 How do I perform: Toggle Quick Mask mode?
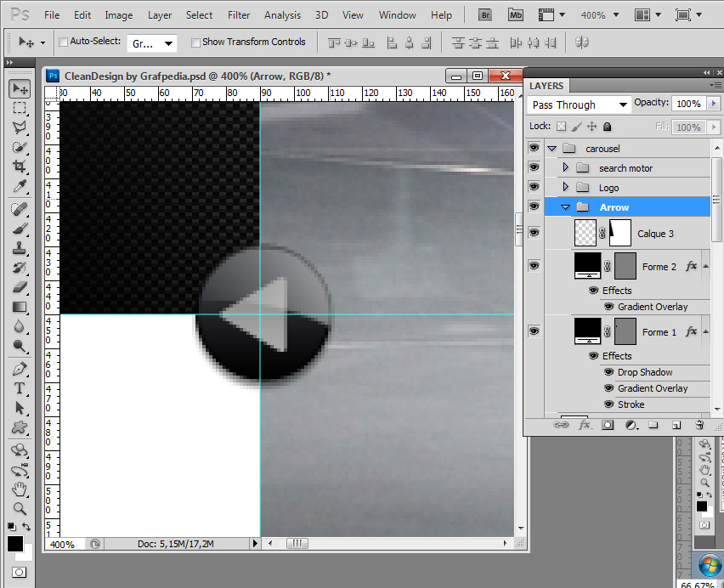pyautogui.click(x=19, y=573)
